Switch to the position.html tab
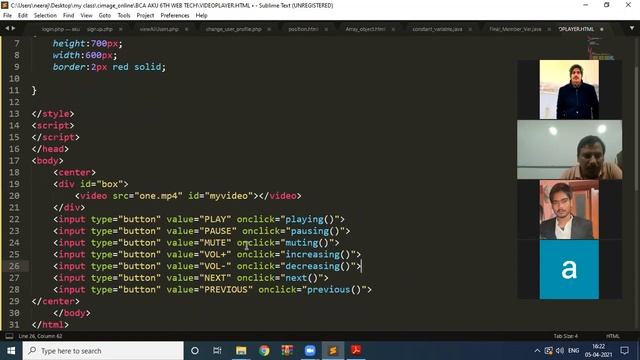Image resolution: width=640 pixels, height=360 pixels. point(303,29)
